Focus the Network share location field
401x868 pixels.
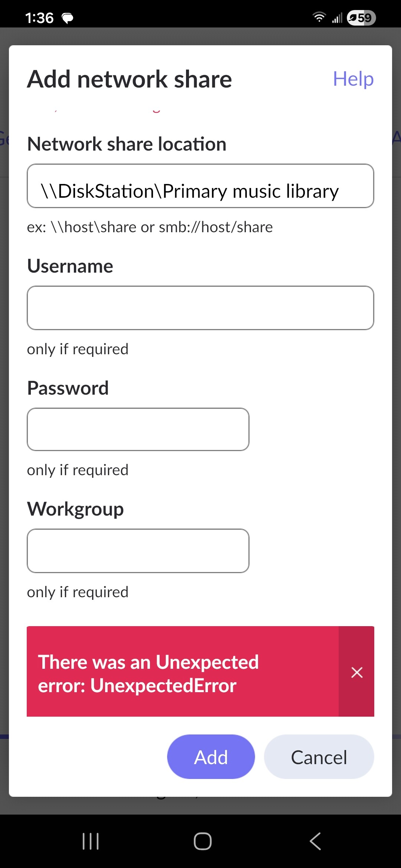[x=200, y=186]
